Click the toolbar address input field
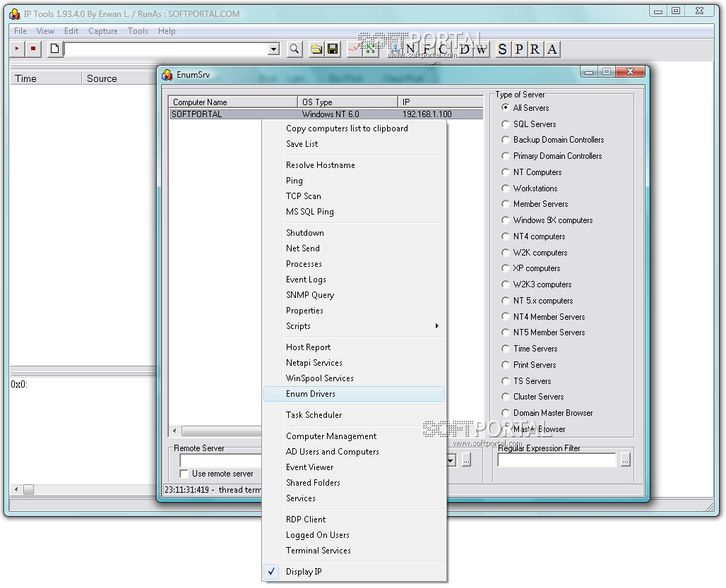The height and width of the screenshot is (588, 726). 166,49
